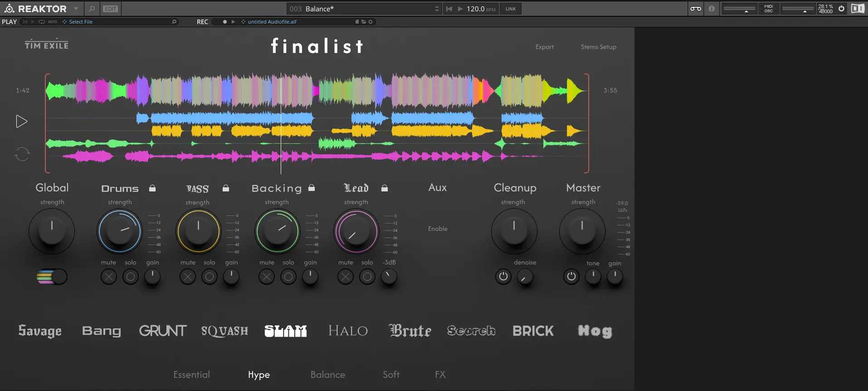The width and height of the screenshot is (868, 391).
Task: Start the Reaktor transport play button
Action: pyautogui.click(x=460, y=9)
